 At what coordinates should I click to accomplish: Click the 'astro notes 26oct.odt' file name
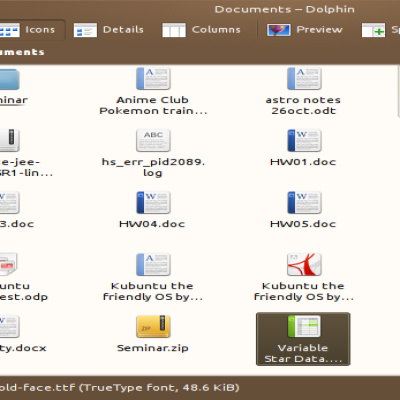(303, 105)
